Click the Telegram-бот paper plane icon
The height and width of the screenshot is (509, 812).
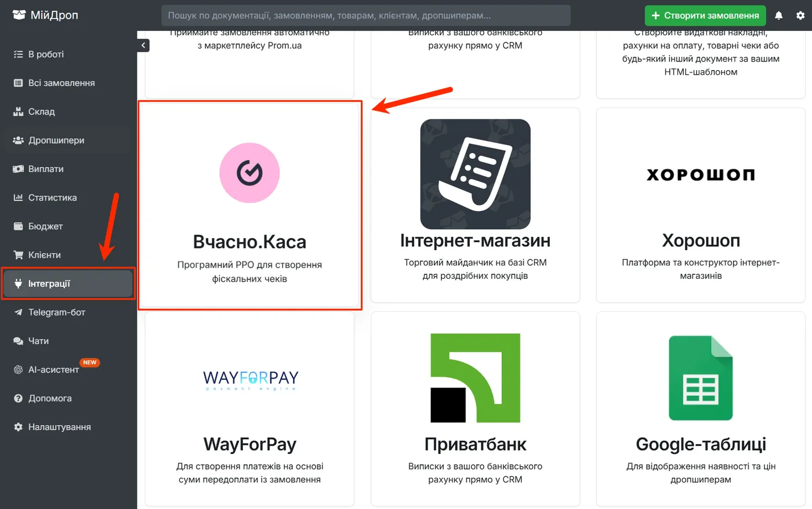tap(18, 312)
